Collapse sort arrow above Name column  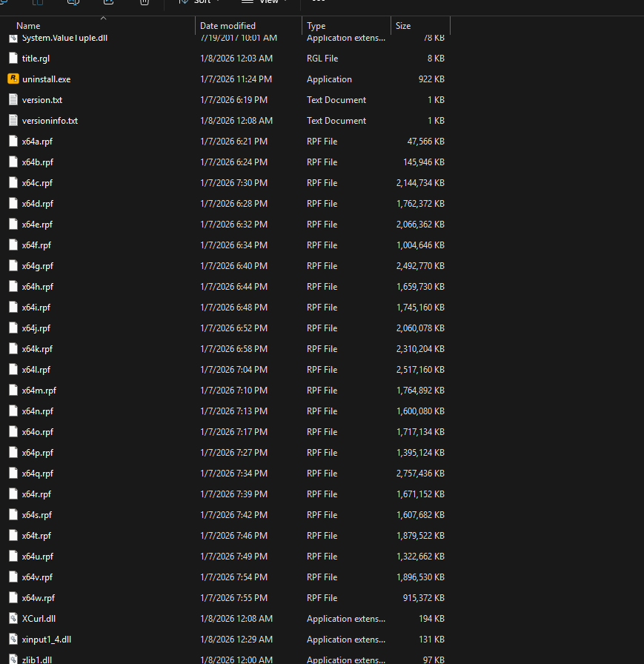coord(102,18)
